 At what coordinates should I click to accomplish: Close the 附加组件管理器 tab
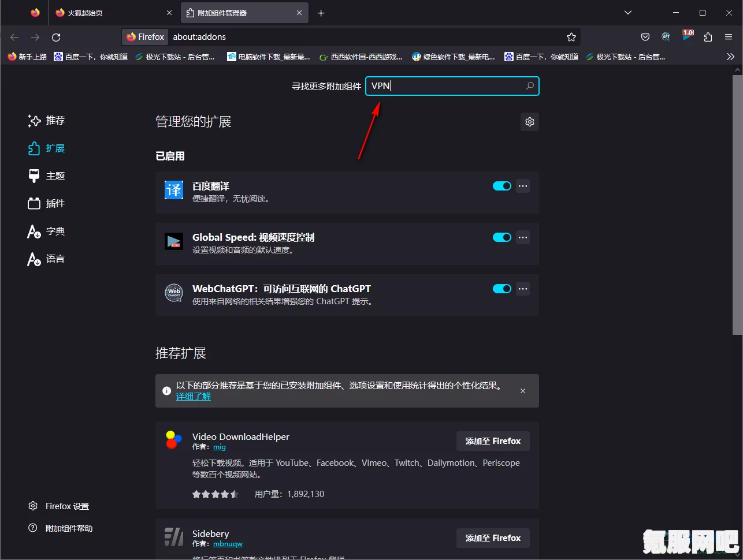tap(299, 13)
